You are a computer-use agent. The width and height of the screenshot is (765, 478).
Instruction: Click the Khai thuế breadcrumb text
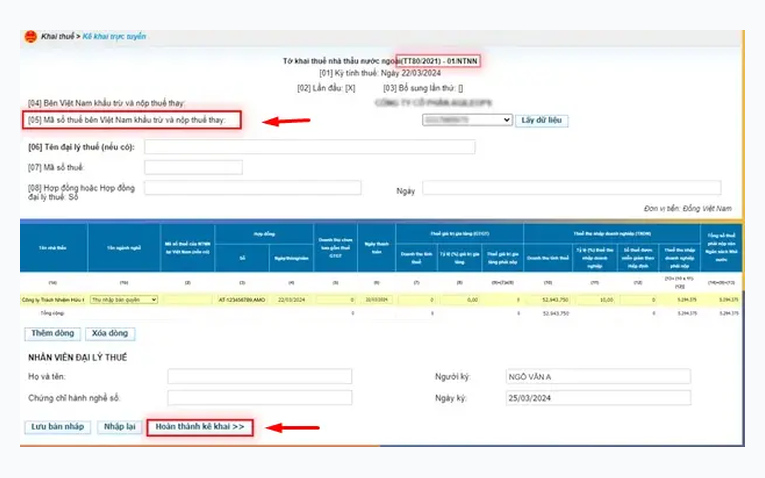click(x=57, y=37)
